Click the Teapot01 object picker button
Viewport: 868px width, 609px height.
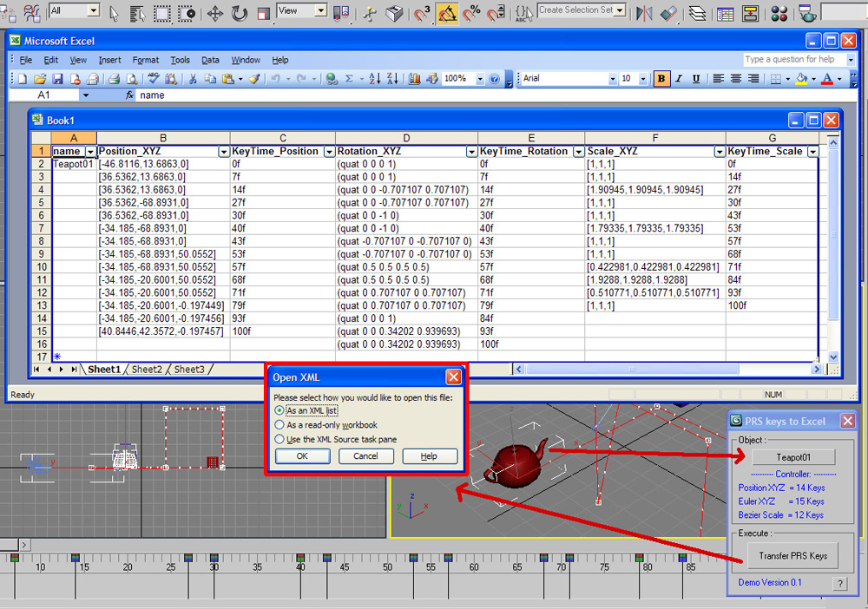tap(793, 457)
